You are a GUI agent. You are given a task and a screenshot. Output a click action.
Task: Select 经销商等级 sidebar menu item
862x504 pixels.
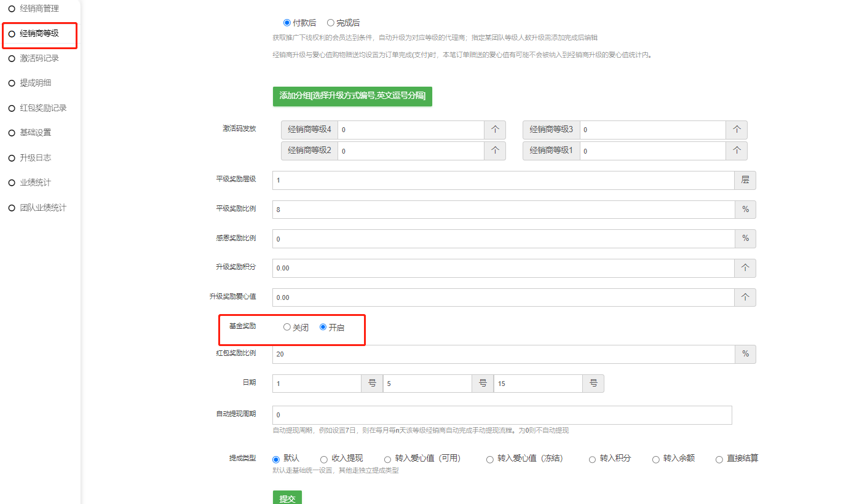[x=39, y=33]
